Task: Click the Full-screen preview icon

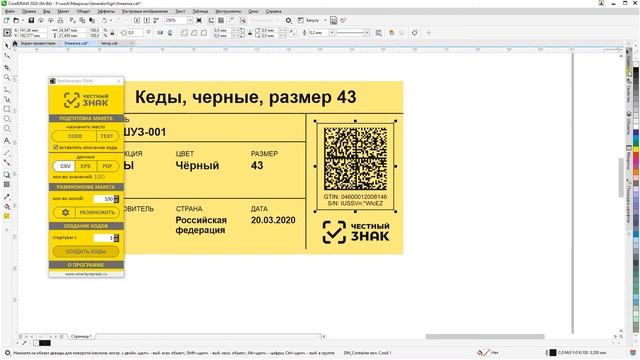Action: tap(199, 20)
